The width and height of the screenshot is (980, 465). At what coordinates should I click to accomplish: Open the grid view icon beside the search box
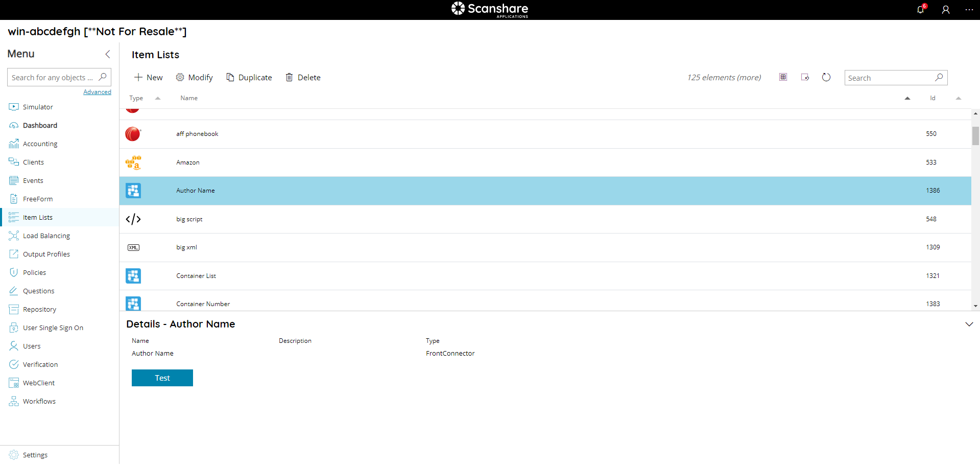783,77
